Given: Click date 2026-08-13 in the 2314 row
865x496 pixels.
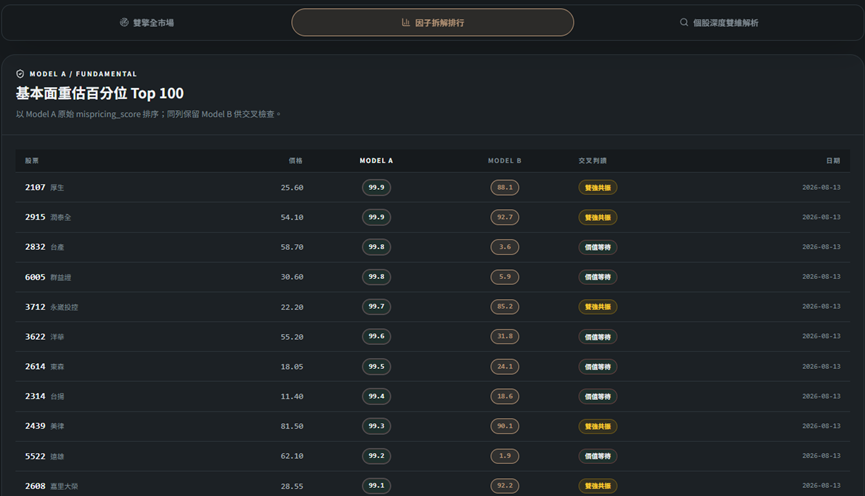Looking at the screenshot, I should click(x=821, y=396).
